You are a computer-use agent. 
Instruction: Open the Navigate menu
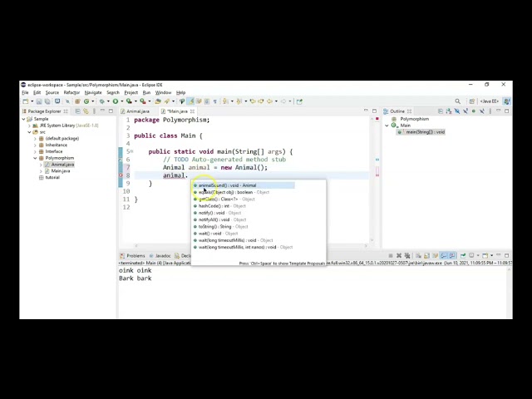click(x=93, y=92)
